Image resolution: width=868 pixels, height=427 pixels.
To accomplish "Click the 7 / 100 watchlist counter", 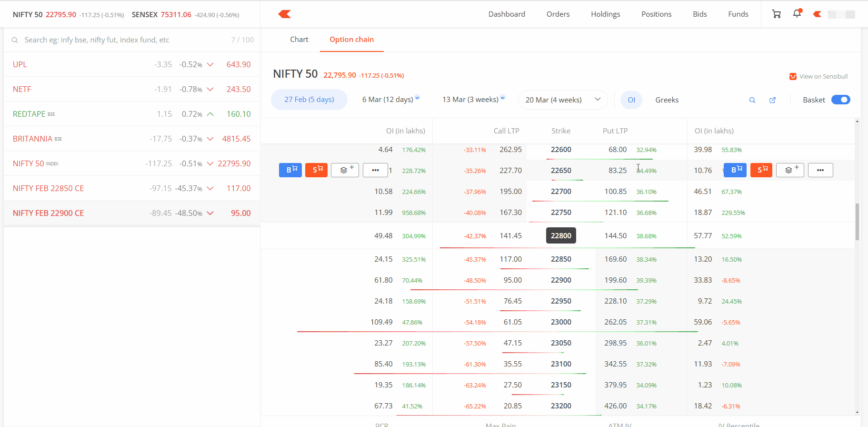I will click(242, 40).
